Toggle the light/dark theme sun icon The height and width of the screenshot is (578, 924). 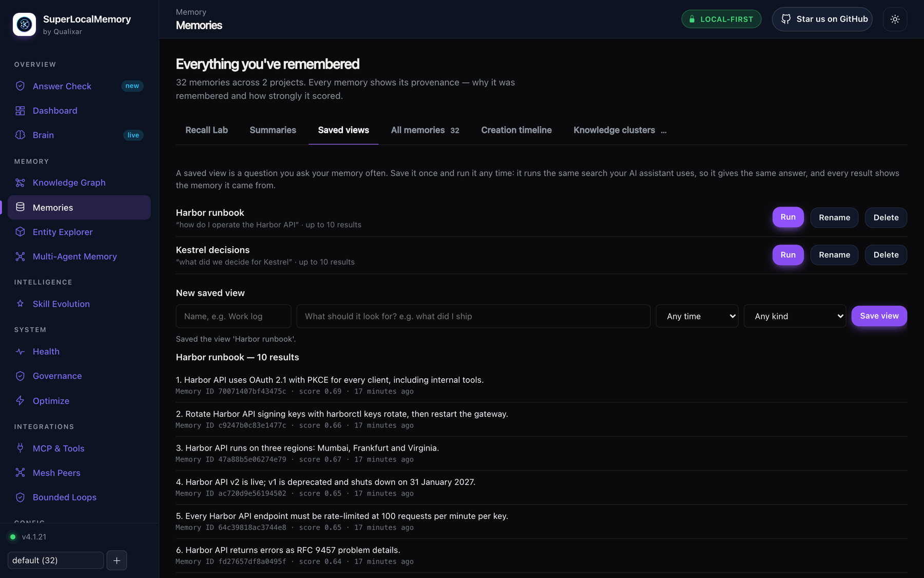(895, 19)
